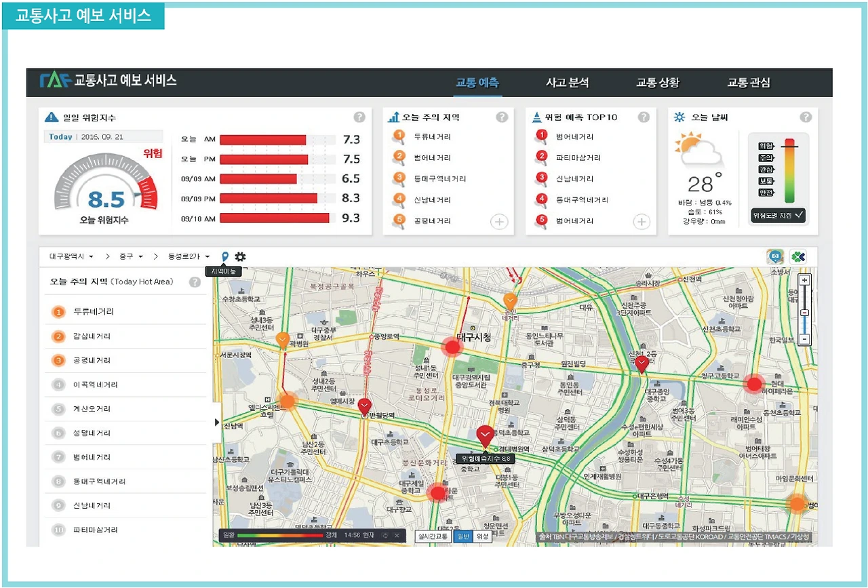This screenshot has height=588, width=868.
Task: Select the orange pin marker at 동인네거리
Action: point(511,300)
